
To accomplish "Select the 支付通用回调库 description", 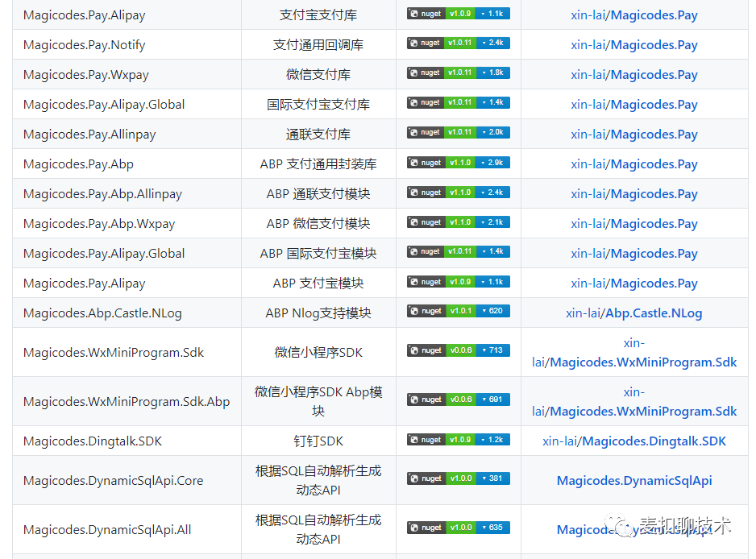I will 318,45.
